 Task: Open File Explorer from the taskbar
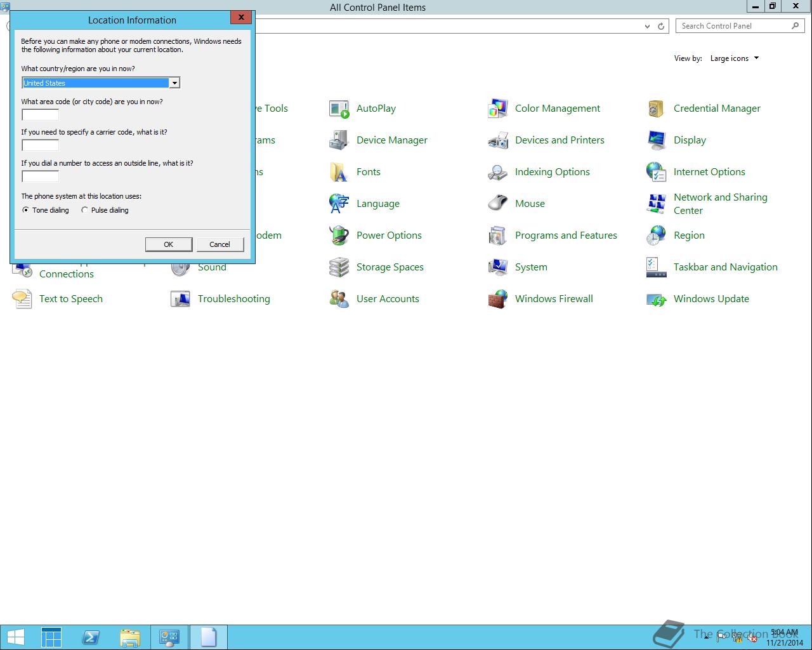[130, 637]
